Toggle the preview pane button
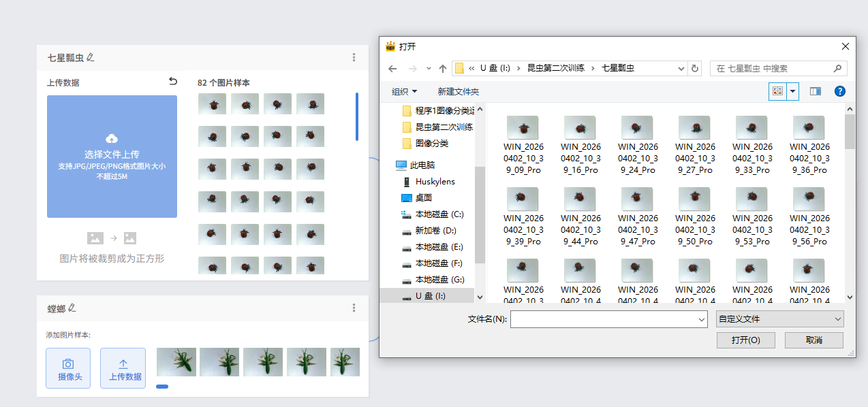Screen dimensions: 868x407 pyautogui.click(x=816, y=91)
